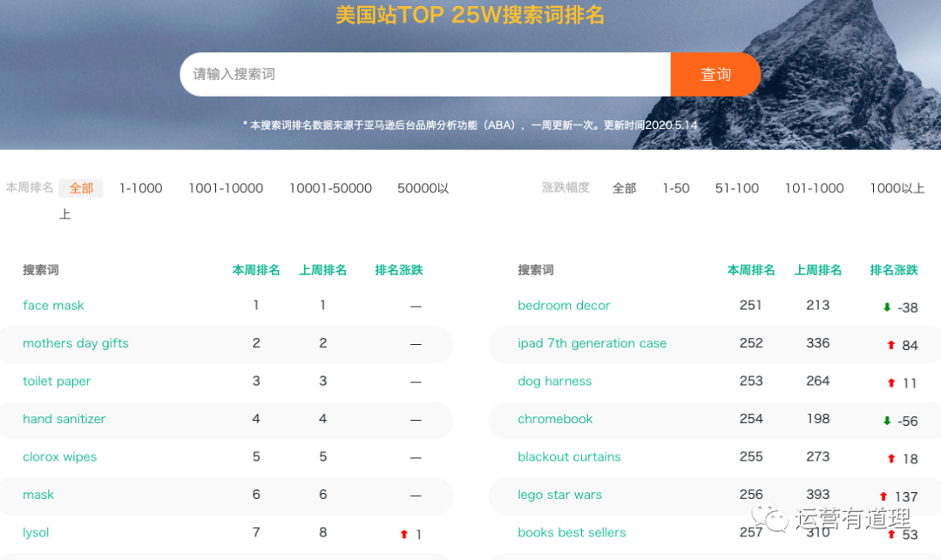Click the green down arrow beside -56
Screen dimensions: 941x560
tap(887, 422)
